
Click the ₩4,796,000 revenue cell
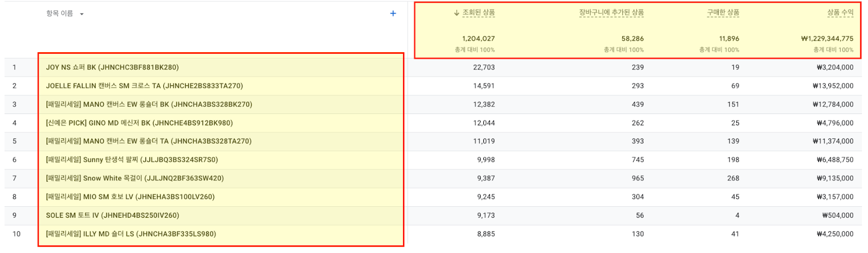835,123
